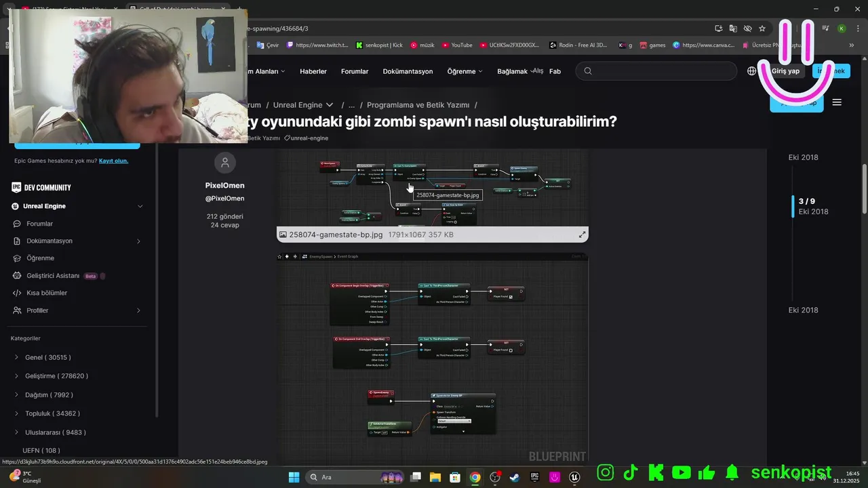Open the hamburger menu beside the blue button

(837, 102)
